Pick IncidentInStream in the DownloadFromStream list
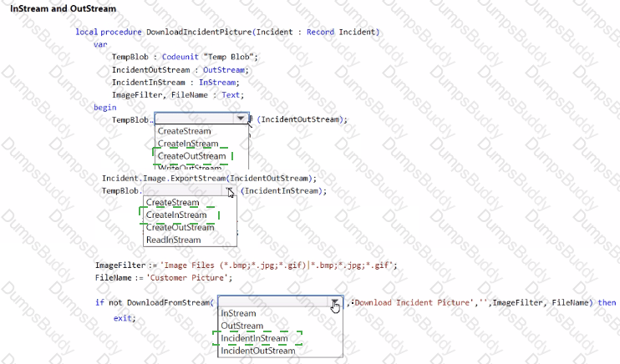The height and width of the screenshot is (364, 620). click(257, 338)
